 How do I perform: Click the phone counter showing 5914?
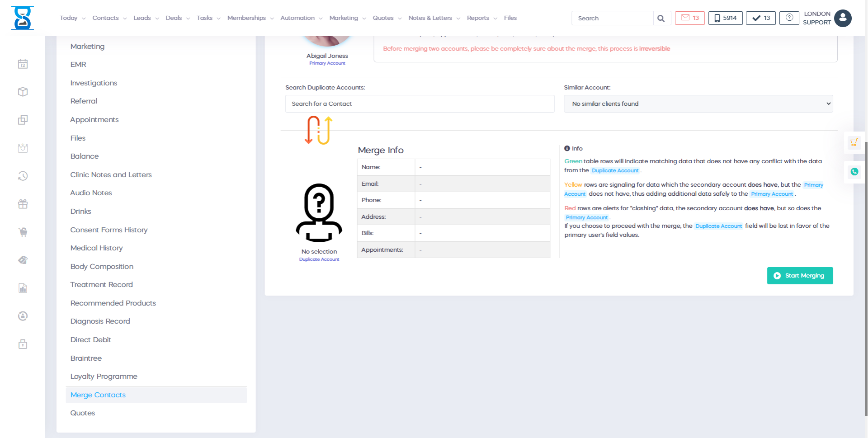click(x=725, y=18)
